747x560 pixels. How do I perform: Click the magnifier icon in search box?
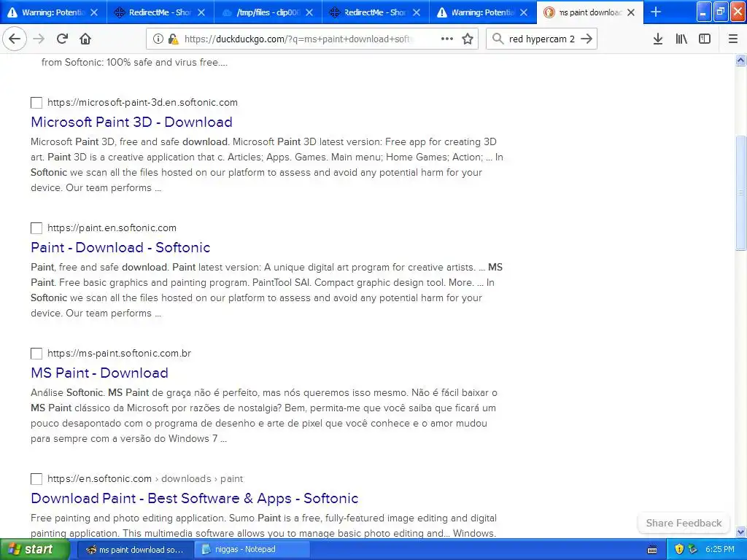point(498,39)
